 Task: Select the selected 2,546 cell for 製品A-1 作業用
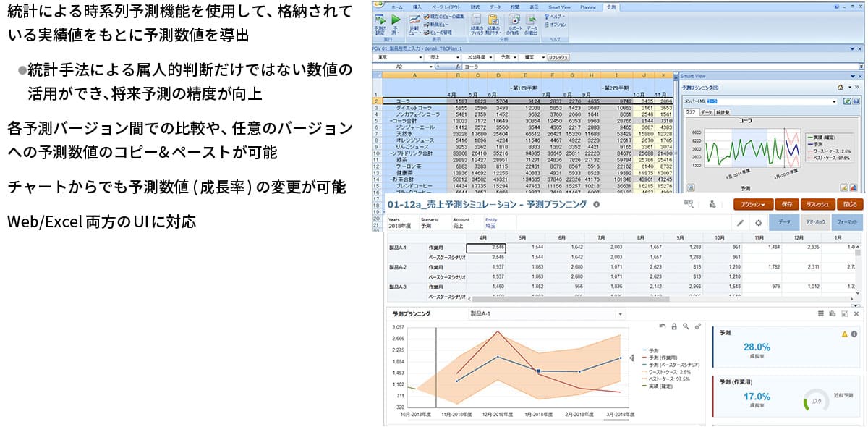[486, 248]
